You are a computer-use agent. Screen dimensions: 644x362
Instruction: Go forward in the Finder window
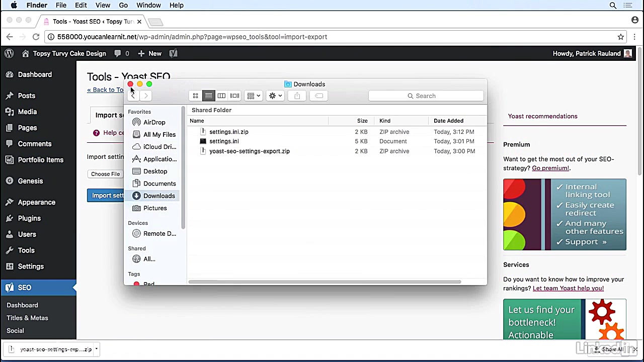click(x=146, y=96)
